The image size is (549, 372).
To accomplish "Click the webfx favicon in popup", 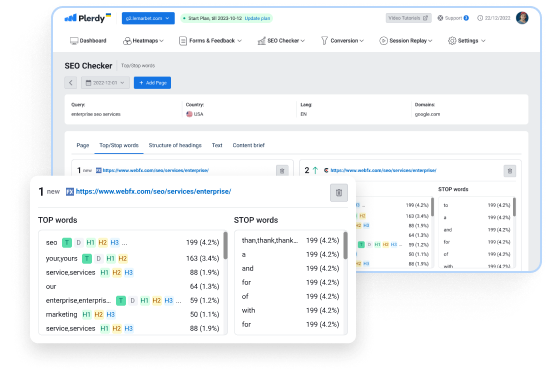I will [70, 192].
